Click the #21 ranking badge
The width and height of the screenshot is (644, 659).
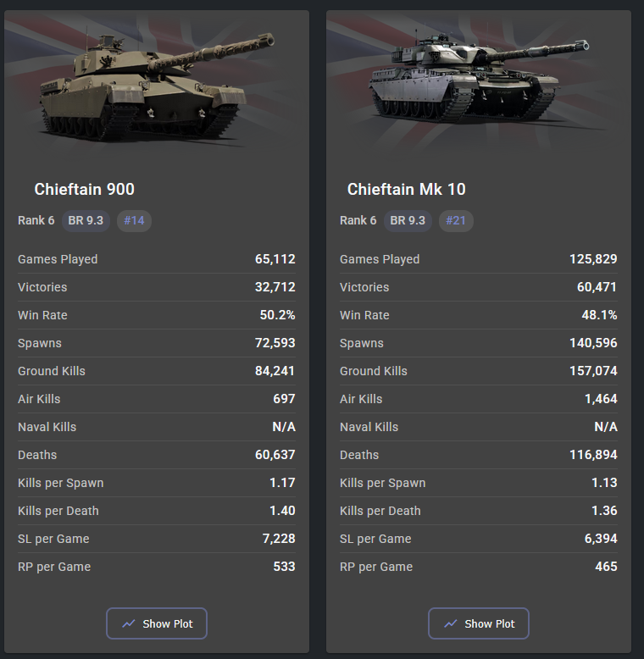(456, 220)
